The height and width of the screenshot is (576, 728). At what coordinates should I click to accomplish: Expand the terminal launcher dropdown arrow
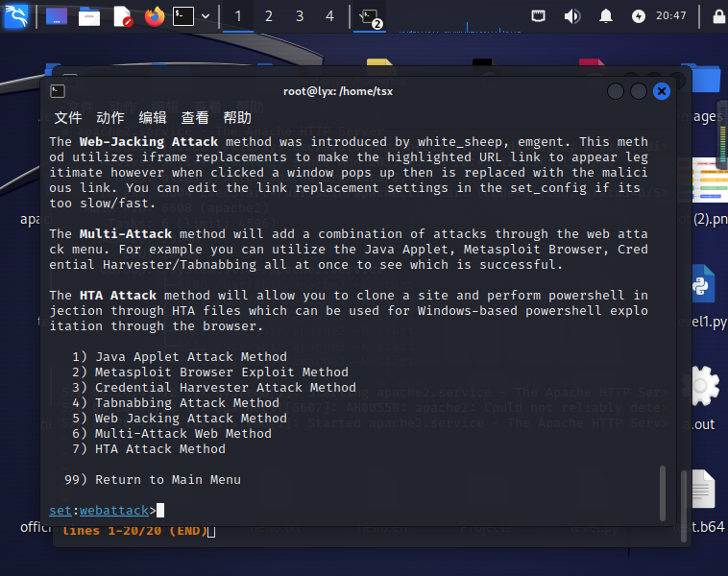click(206, 16)
